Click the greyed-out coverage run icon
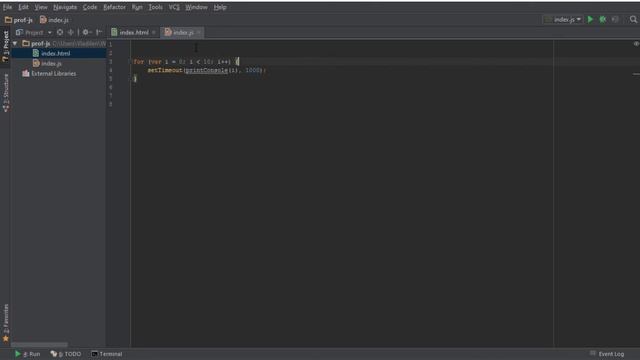 [x=615, y=19]
